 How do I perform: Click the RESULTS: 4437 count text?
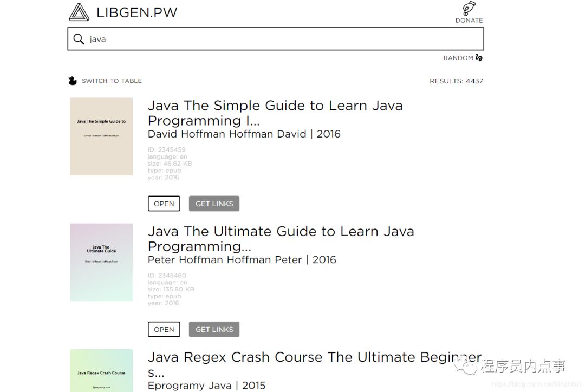pos(456,81)
